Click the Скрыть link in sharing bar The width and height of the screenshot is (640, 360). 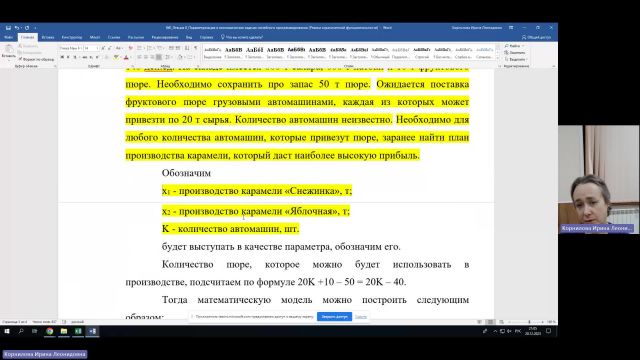coord(361,316)
